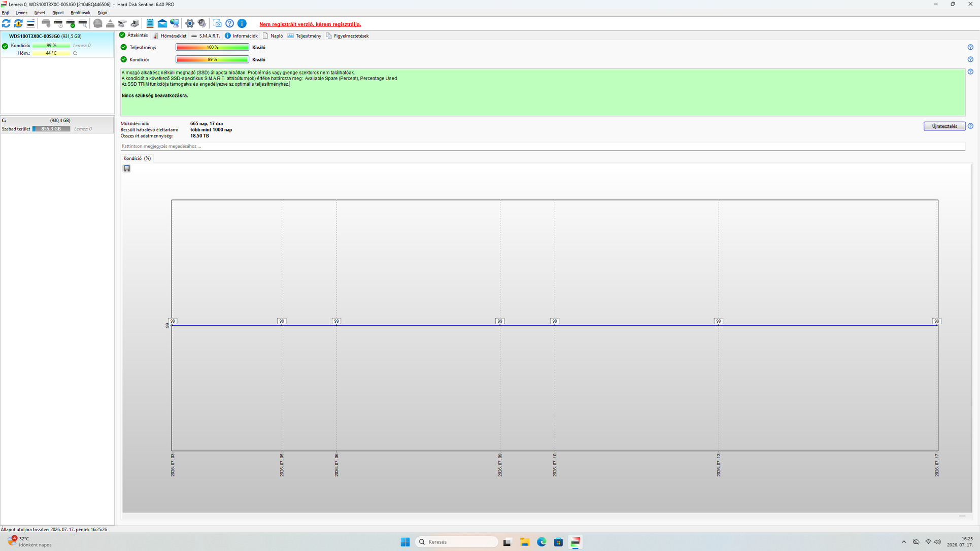Viewport: 980px width, 551px height.
Task: Click the text 665 nap, 17 óra
Action: (207, 123)
